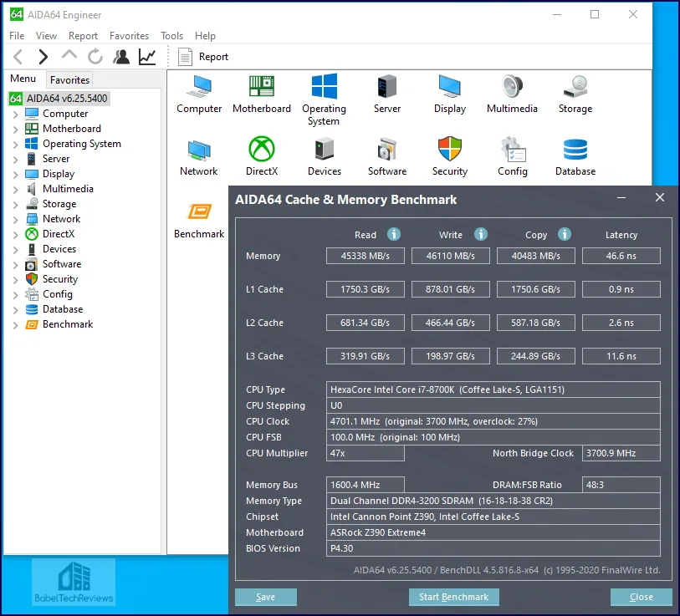Screen dimensions: 680x616
Task: Click the Close button in benchmark dialog
Action: 641,597
